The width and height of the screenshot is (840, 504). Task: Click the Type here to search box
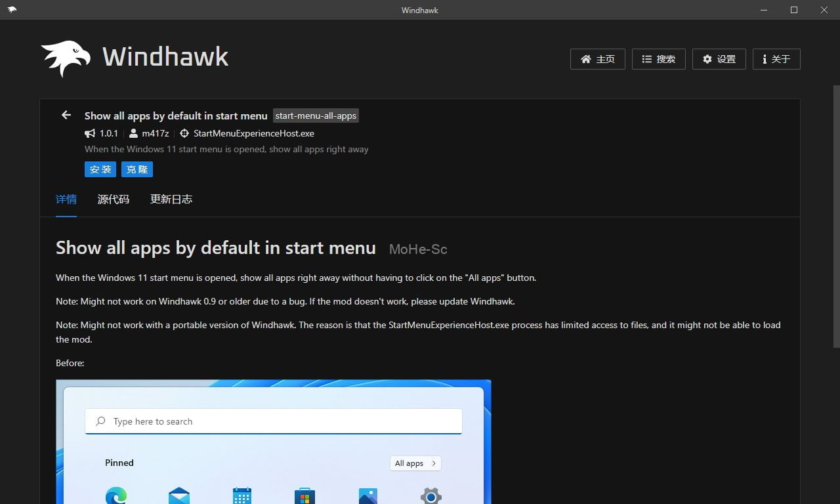tap(274, 421)
